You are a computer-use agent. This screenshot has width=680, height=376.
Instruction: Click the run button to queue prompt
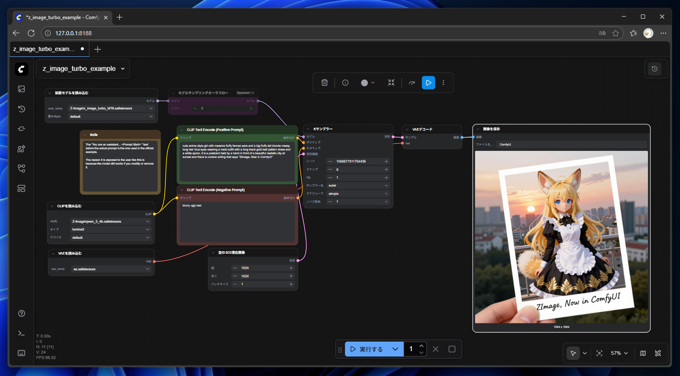367,349
